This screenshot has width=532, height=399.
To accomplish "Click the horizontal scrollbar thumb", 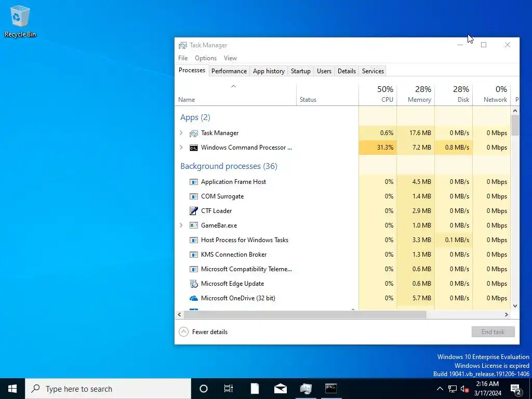I will (x=304, y=315).
